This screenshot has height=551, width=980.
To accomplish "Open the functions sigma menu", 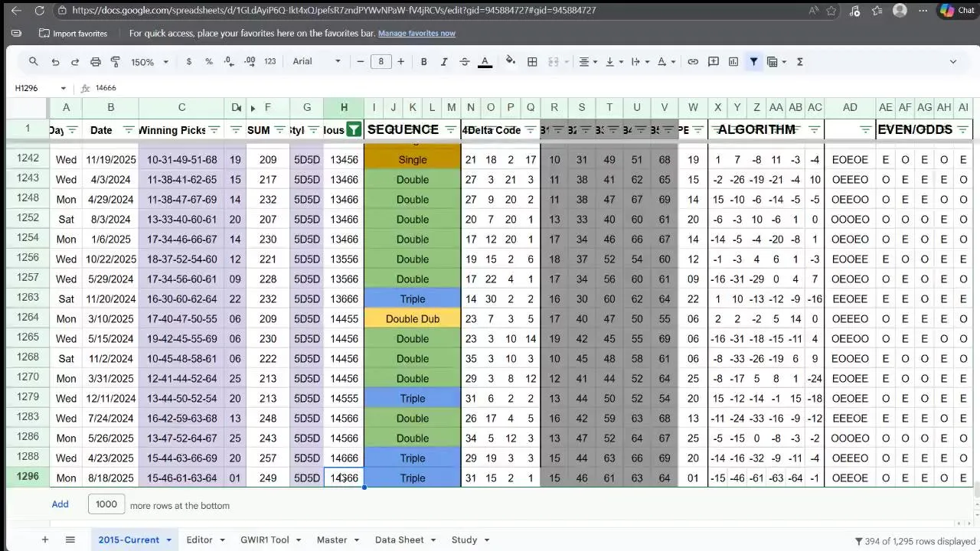I will pyautogui.click(x=799, y=61).
